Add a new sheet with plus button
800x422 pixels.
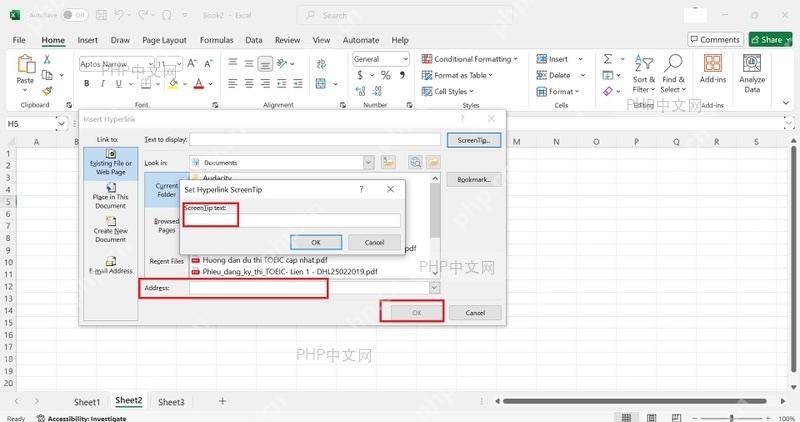point(222,401)
